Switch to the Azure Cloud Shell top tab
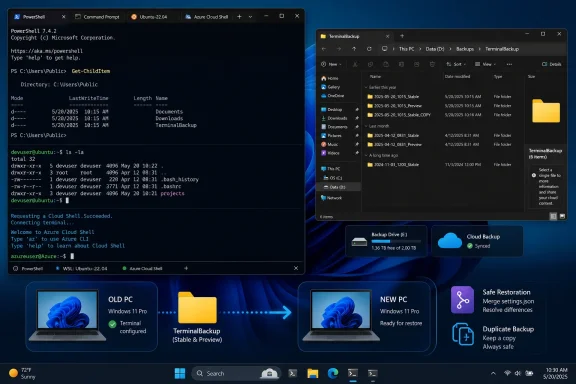 click(207, 17)
